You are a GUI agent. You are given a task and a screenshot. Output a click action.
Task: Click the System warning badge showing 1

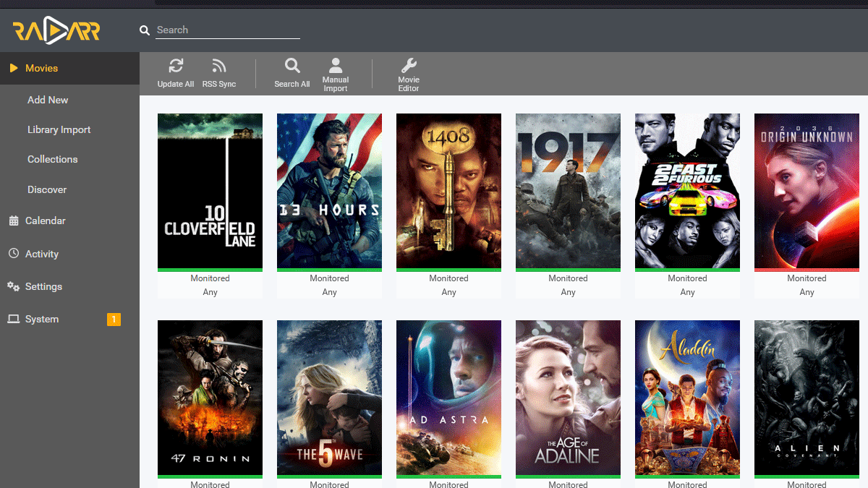114,319
